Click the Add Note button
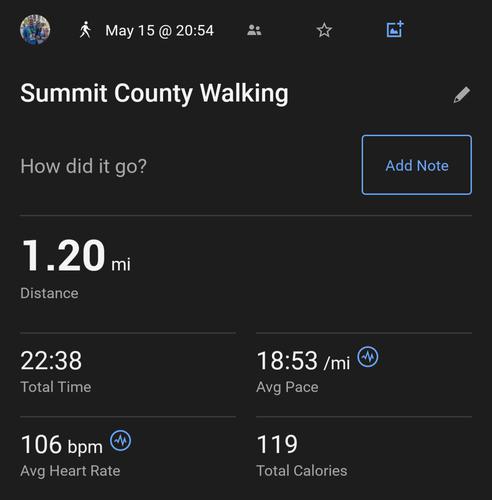The width and height of the screenshot is (492, 500). point(417,165)
